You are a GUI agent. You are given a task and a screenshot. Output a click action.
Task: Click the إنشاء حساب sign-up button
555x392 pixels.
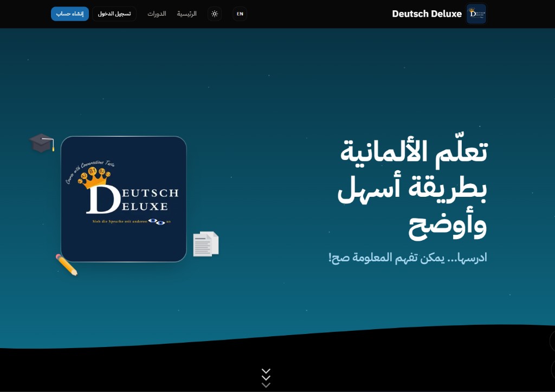[70, 14]
